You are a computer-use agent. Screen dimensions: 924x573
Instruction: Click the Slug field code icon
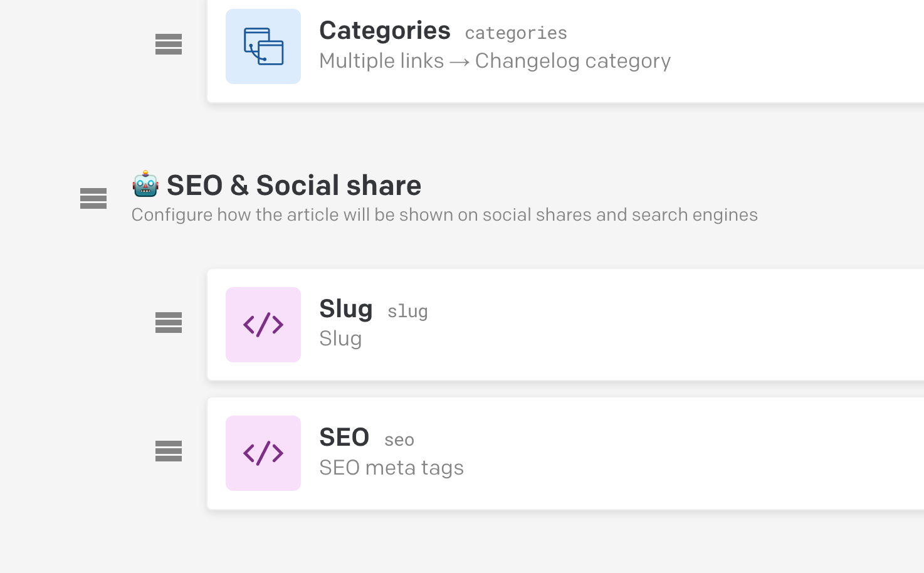click(263, 325)
